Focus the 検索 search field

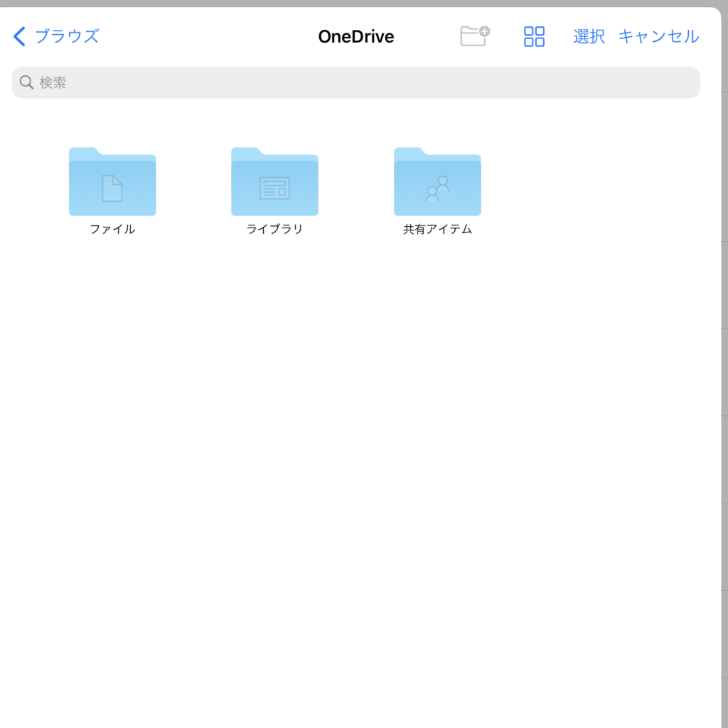point(355,82)
